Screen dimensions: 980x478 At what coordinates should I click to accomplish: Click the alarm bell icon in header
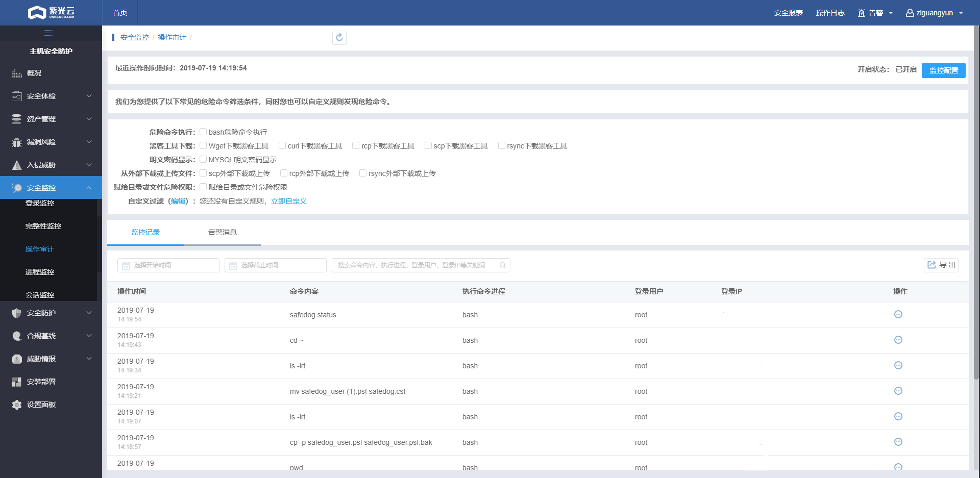click(862, 13)
